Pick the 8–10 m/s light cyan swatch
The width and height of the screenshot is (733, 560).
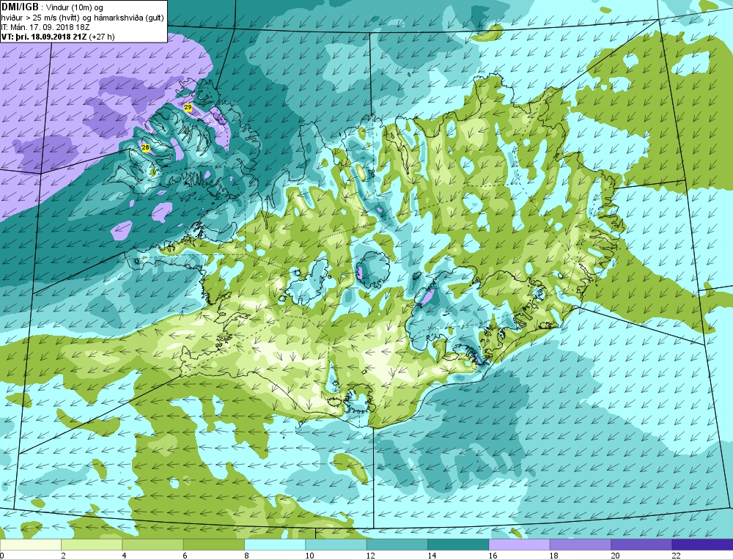click(x=275, y=545)
